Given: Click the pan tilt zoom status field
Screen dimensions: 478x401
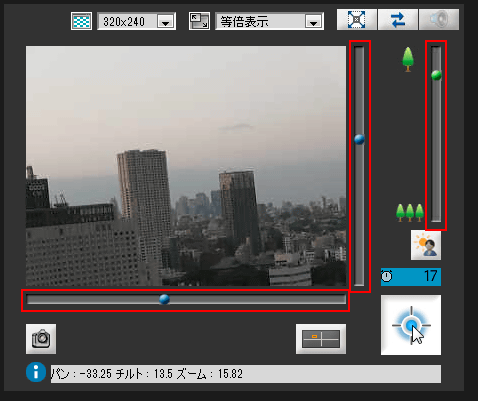Looking at the screenshot, I should coord(246,374).
